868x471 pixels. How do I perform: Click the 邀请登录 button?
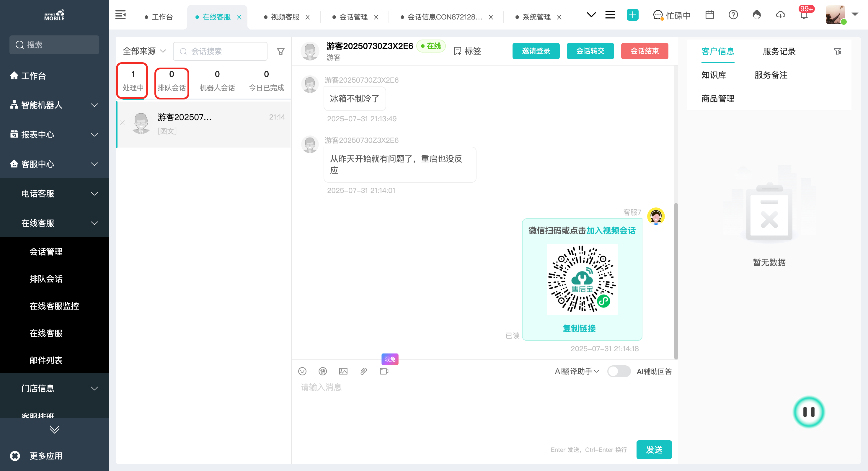(536, 51)
